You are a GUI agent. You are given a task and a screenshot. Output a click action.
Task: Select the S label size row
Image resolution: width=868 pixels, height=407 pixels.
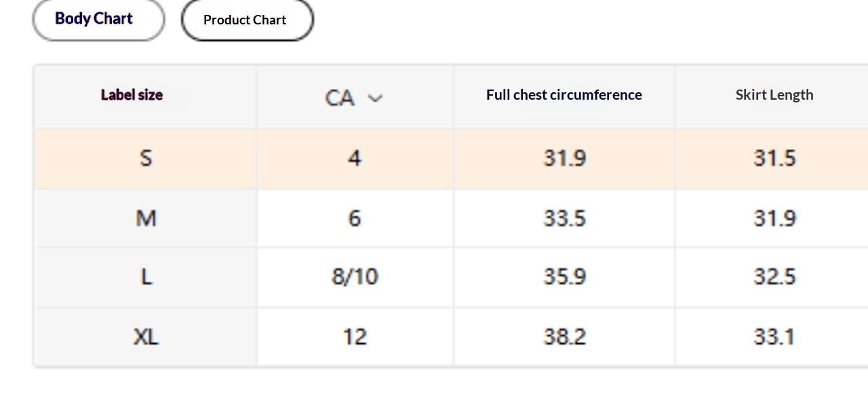(146, 159)
